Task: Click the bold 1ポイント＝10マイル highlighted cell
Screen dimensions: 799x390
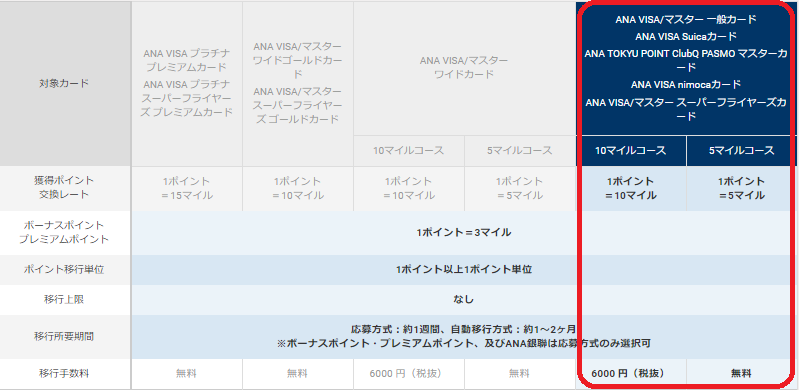Action: [631, 188]
